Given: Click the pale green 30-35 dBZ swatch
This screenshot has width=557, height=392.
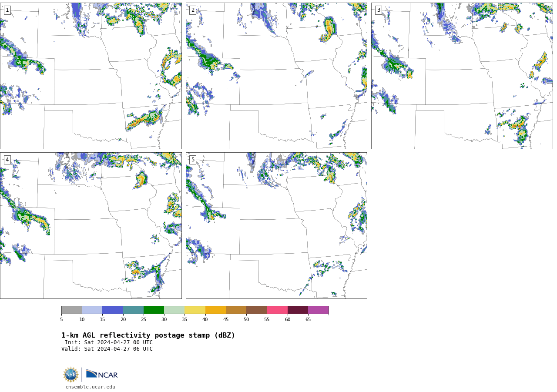Looking at the screenshot, I should click(x=174, y=310).
